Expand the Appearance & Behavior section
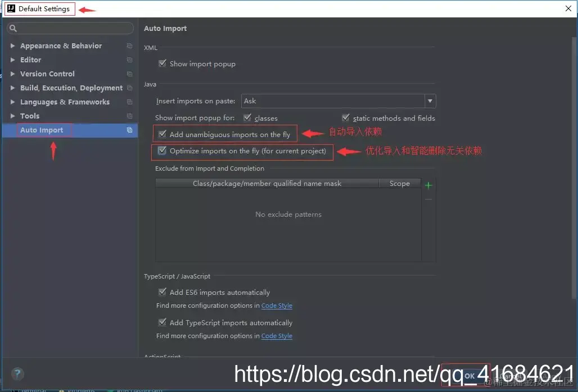This screenshot has width=578, height=392. pos(12,45)
